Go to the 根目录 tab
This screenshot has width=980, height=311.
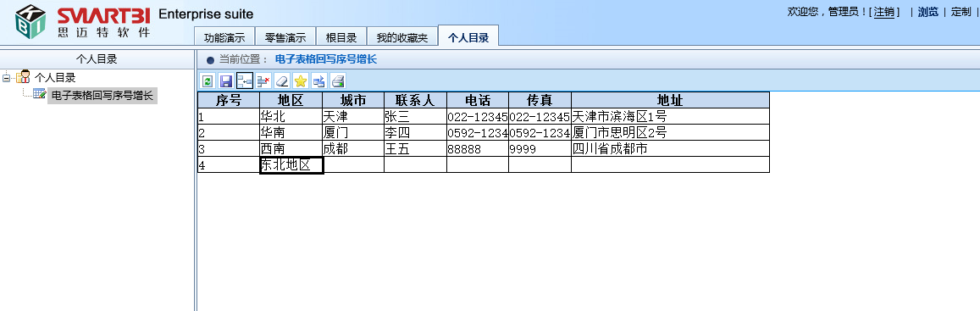click(341, 37)
